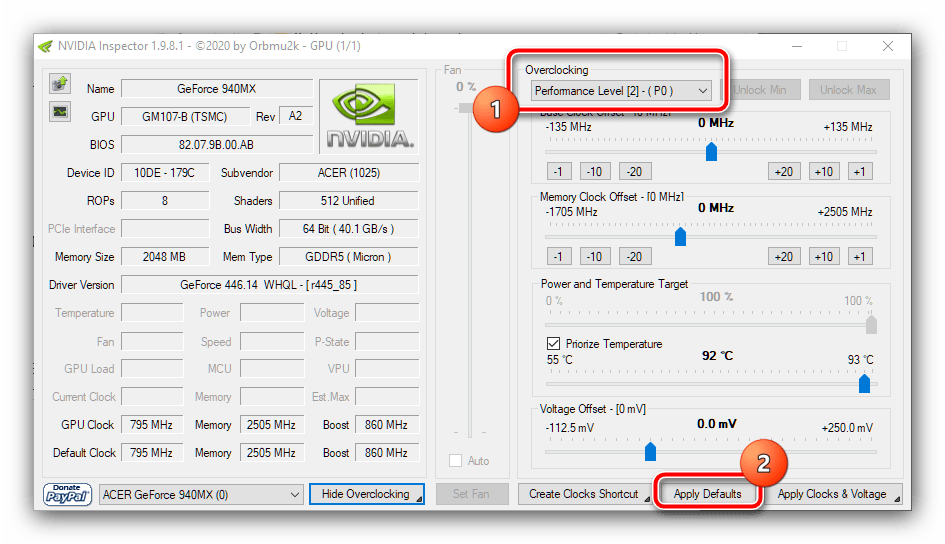The image size is (945, 544).
Task: Click the Driver Version field
Action: point(268,285)
